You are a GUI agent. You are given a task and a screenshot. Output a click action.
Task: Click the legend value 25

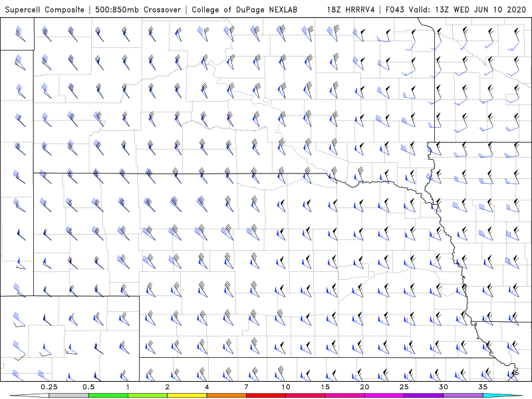404,387
